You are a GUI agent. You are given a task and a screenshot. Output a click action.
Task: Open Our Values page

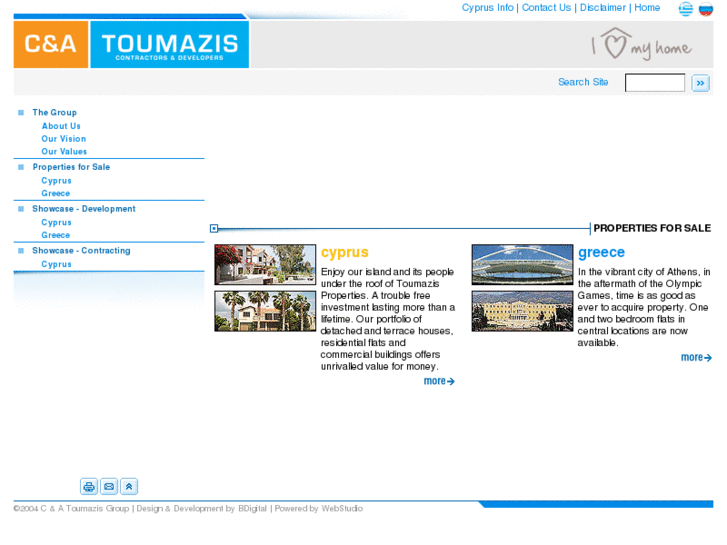point(64,152)
